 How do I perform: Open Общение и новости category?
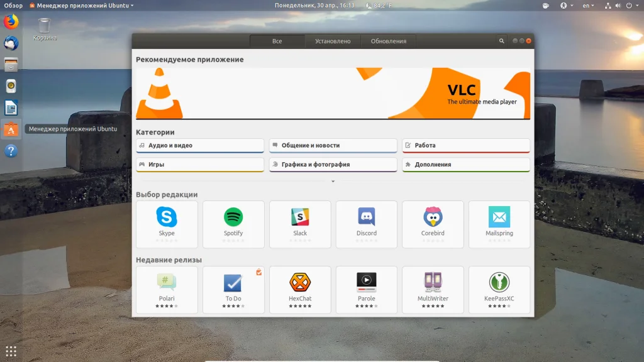coord(333,145)
